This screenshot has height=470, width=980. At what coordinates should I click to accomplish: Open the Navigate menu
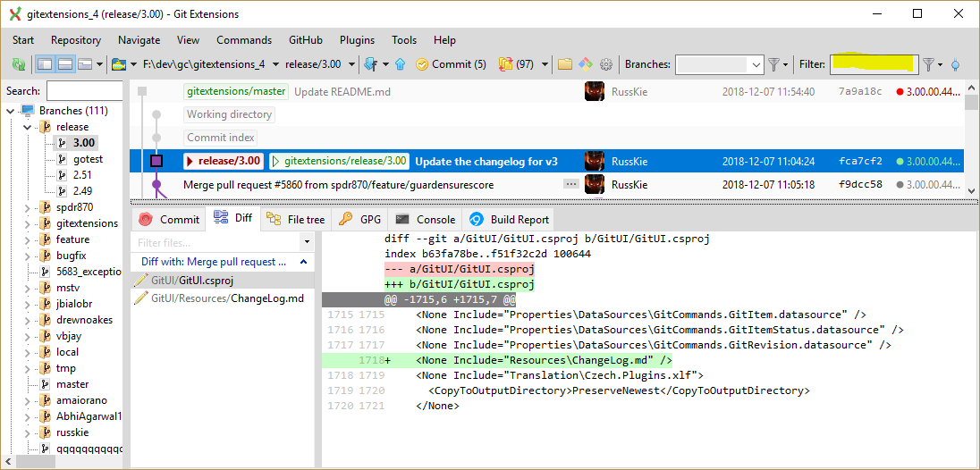139,40
